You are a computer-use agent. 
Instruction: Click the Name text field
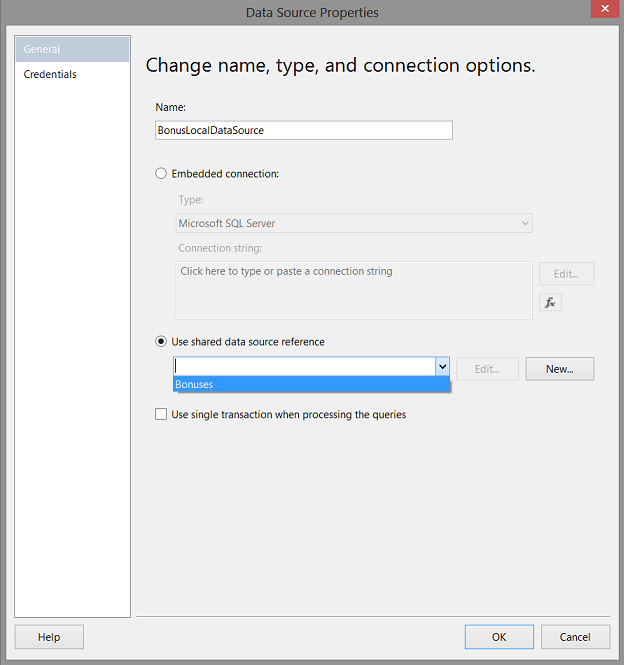[303, 131]
